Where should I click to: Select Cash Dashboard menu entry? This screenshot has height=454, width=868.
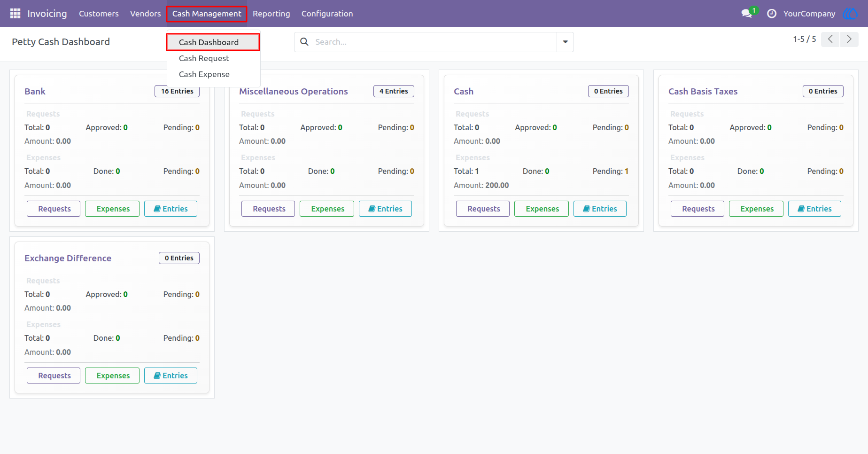pyautogui.click(x=213, y=42)
